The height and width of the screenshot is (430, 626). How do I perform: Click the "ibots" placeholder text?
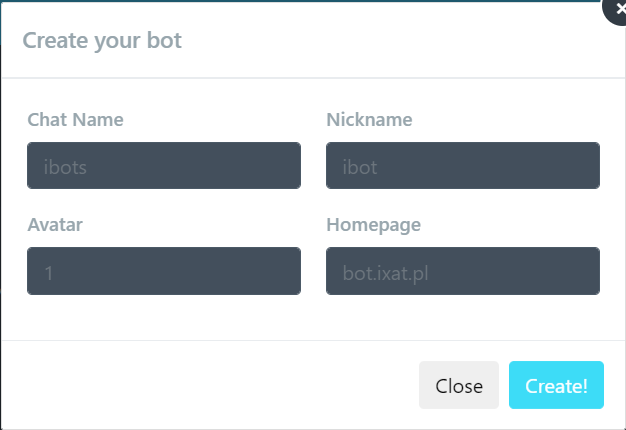pos(66,167)
